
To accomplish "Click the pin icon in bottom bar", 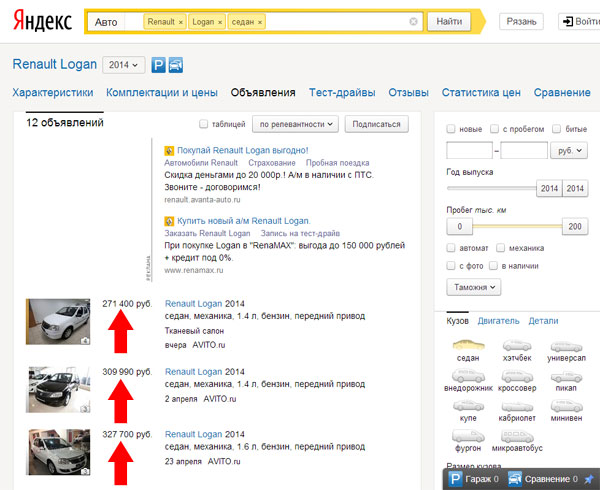I will pyautogui.click(x=589, y=479).
